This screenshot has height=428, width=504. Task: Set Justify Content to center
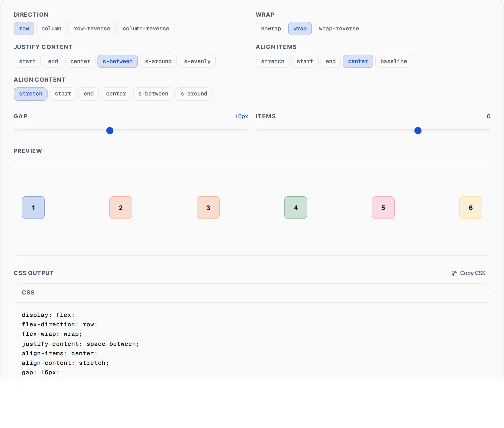(x=80, y=61)
